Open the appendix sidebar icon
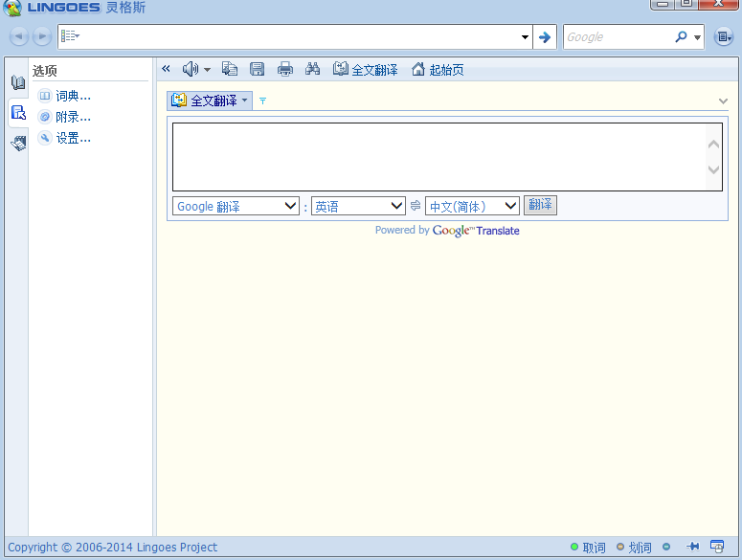Viewport: 742px width, 560px height. (18, 144)
